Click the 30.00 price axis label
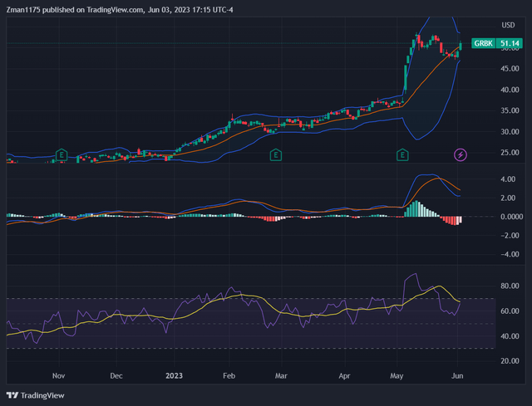 (x=510, y=131)
